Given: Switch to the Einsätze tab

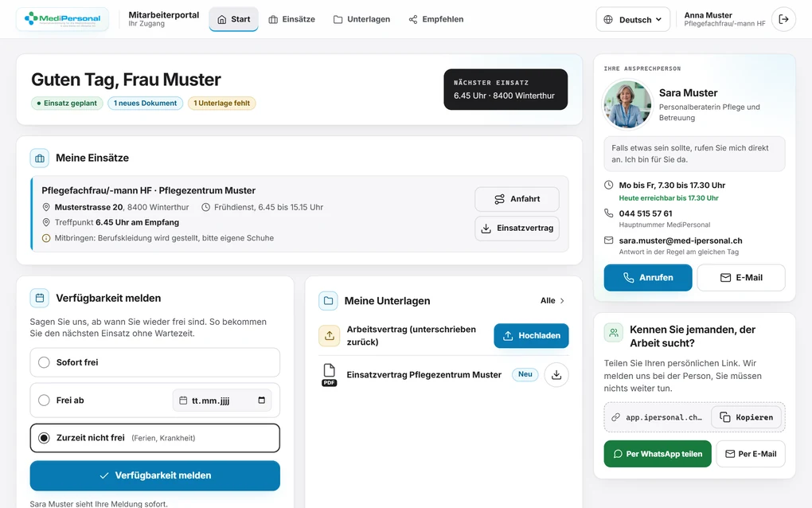Looking at the screenshot, I should pyautogui.click(x=291, y=19).
